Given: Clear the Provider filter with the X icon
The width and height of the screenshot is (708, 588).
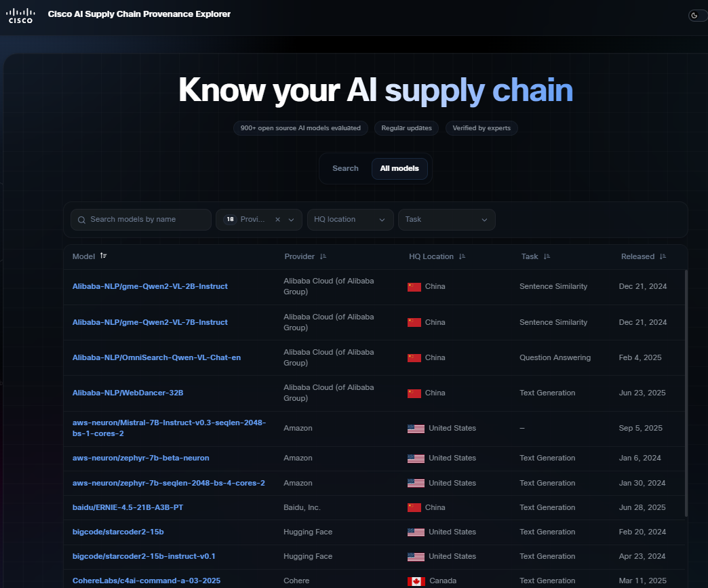Looking at the screenshot, I should pos(277,220).
